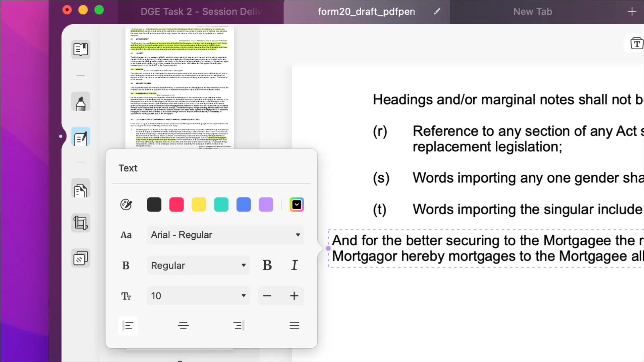Open the font size 10 dropdown
Screen dimensions: 644x362
click(x=198, y=296)
